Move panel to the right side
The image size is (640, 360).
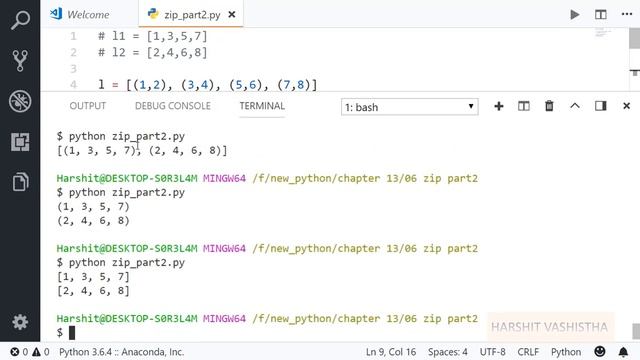tap(600, 106)
